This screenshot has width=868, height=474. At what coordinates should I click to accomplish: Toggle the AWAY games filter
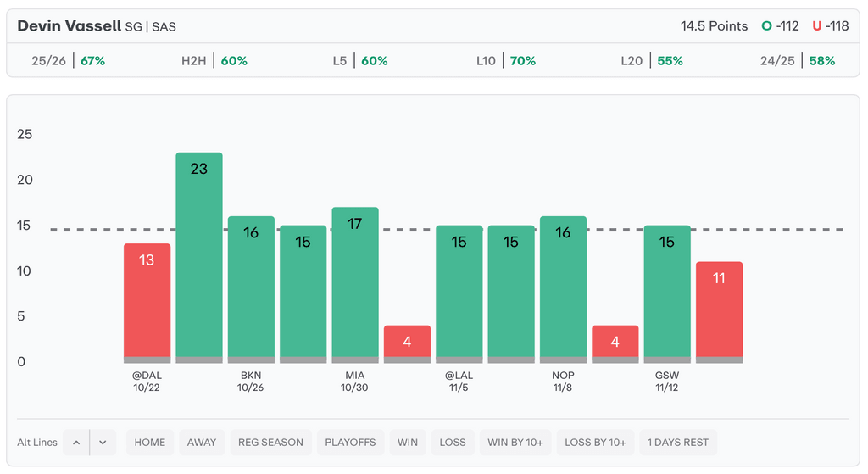pos(202,443)
